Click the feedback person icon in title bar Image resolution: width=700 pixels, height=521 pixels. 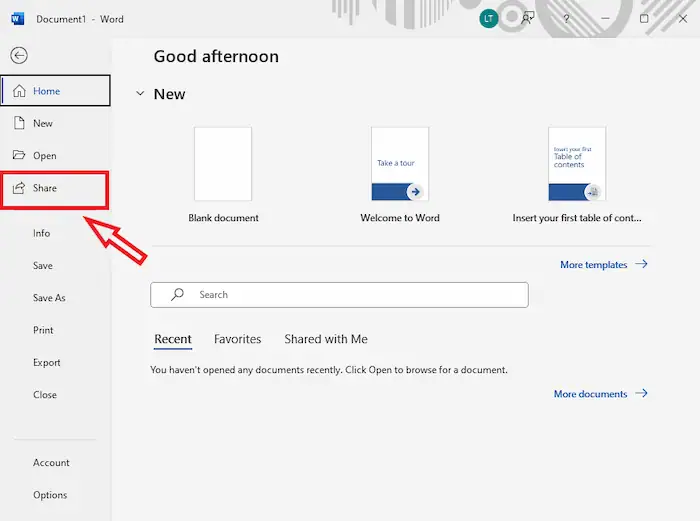(x=527, y=18)
